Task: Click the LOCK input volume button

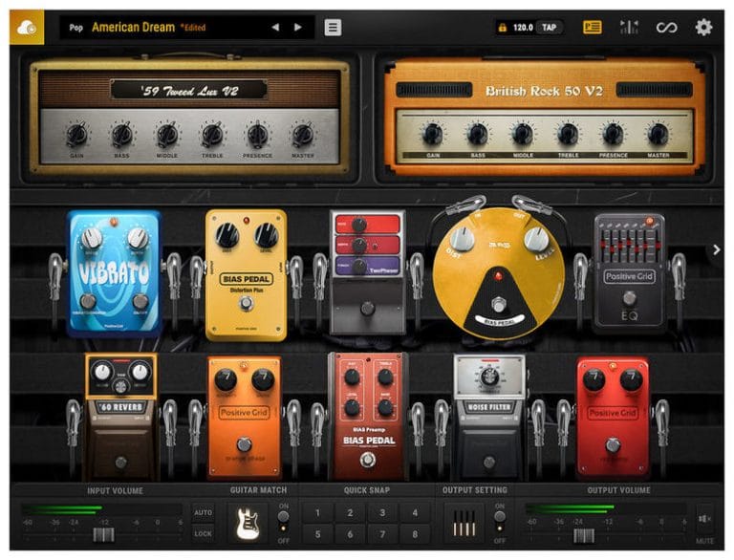Action: pos(203,534)
